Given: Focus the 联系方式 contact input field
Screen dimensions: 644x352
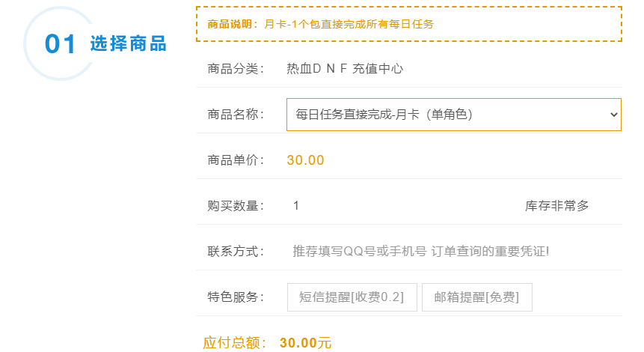Looking at the screenshot, I should click(x=453, y=251).
